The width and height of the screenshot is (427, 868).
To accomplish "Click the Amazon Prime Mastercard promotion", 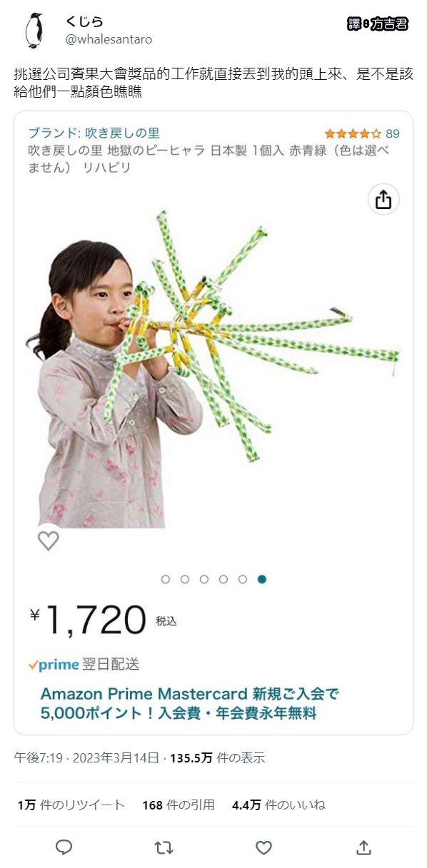I will [x=189, y=703].
